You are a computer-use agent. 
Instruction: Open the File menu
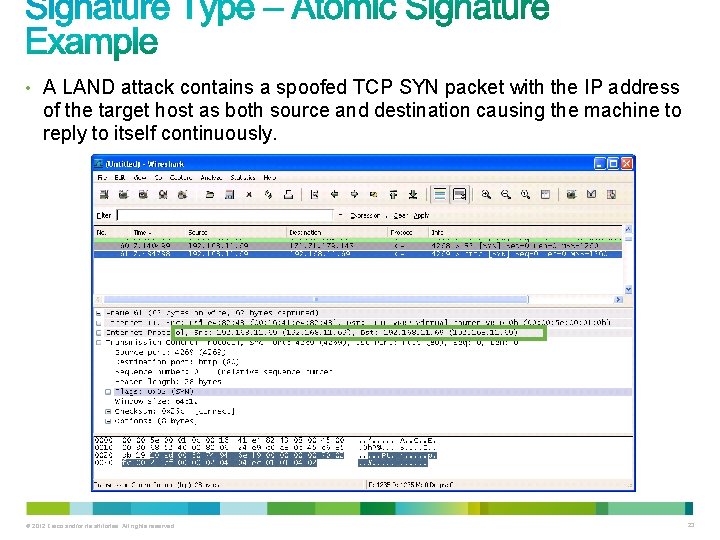click(x=102, y=178)
